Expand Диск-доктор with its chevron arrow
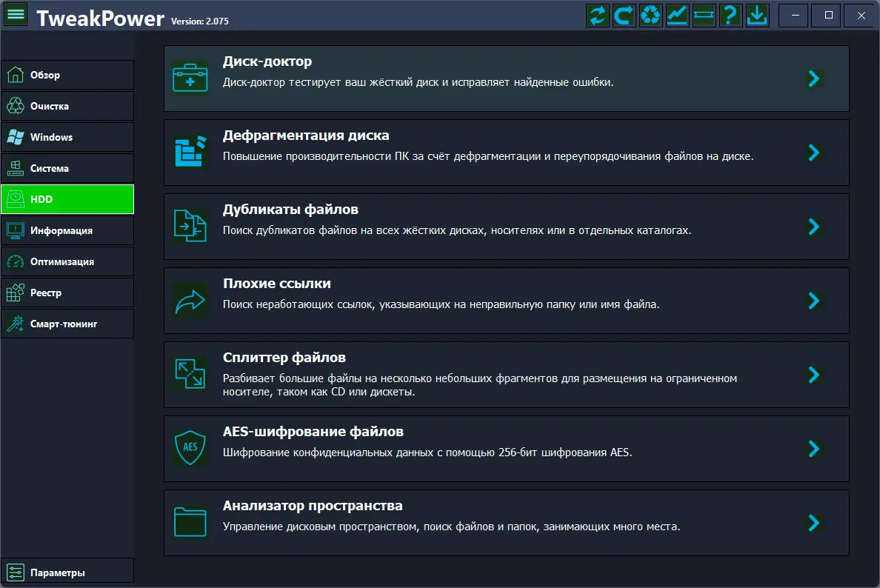Viewport: 880px width, 588px height. coord(814,78)
